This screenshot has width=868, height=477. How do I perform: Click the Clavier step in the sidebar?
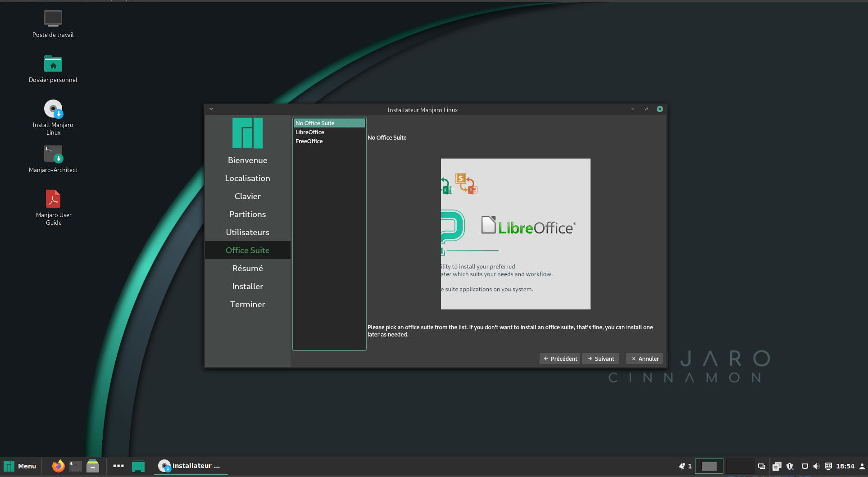pyautogui.click(x=248, y=196)
